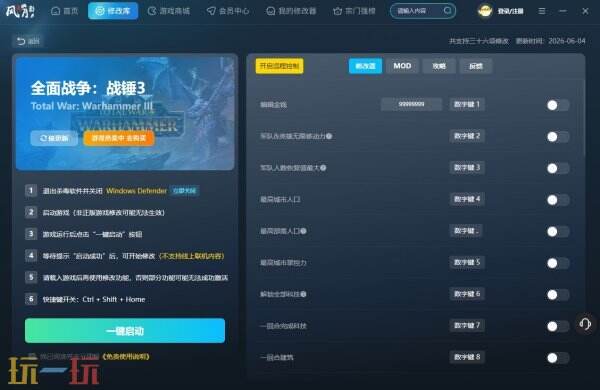The image size is (600, 390).
Task: Toggle the switch in the 数字键 5 row
Action: [x=558, y=263]
